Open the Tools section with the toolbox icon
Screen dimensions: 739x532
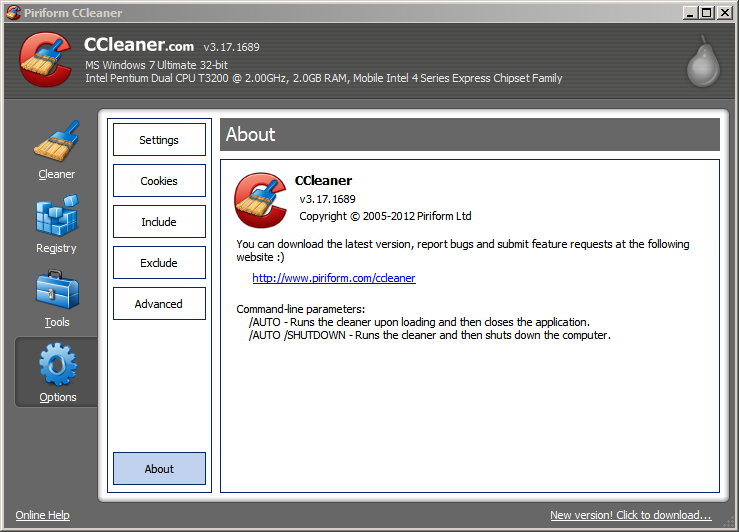(57, 298)
